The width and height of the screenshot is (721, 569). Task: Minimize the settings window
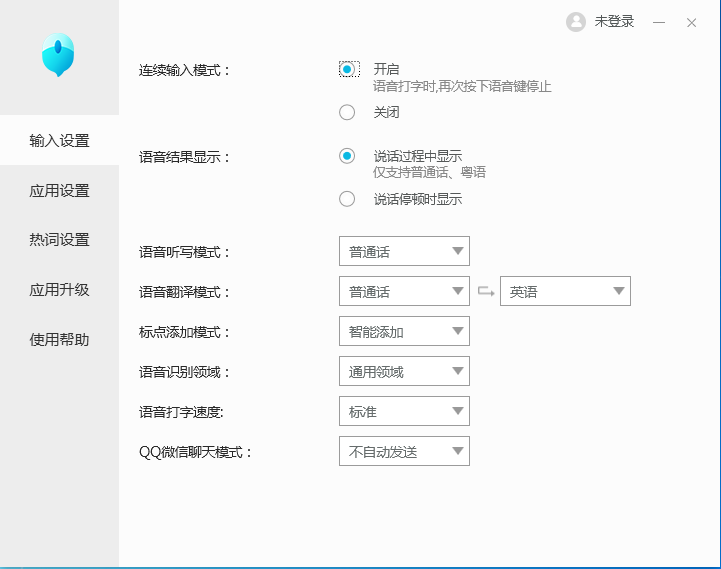pyautogui.click(x=659, y=22)
